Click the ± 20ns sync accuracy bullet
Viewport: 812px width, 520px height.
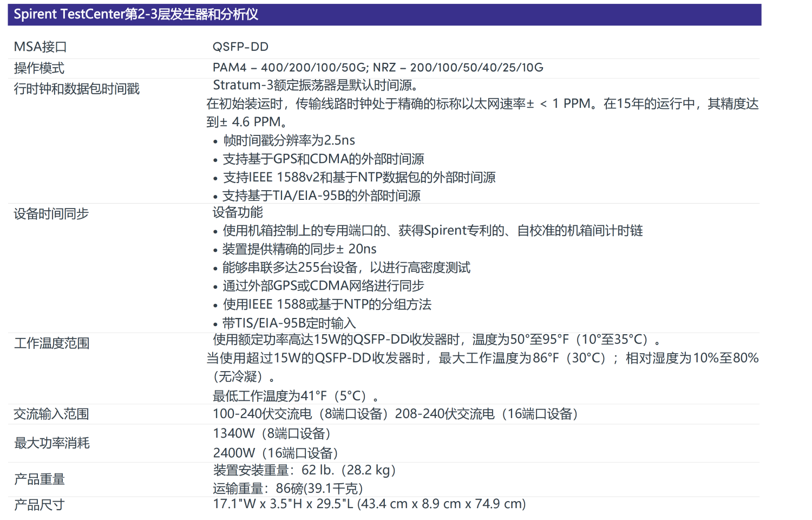(x=299, y=249)
